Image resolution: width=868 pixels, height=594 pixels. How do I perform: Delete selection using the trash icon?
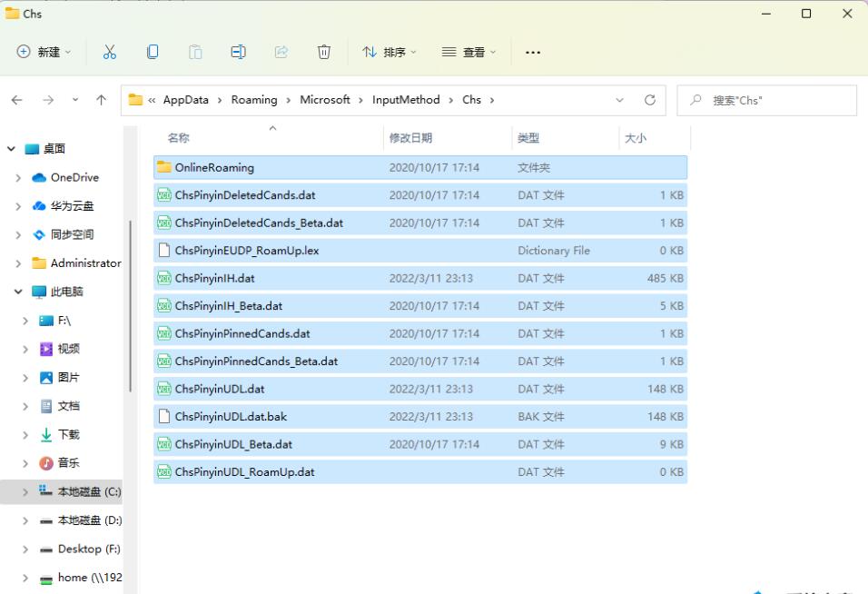[323, 52]
